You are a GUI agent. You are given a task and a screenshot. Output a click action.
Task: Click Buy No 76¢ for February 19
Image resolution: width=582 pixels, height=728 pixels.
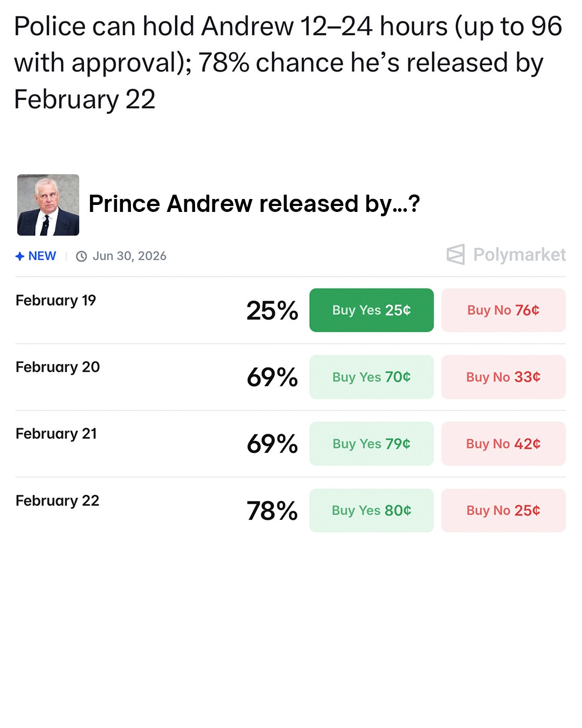click(x=503, y=310)
